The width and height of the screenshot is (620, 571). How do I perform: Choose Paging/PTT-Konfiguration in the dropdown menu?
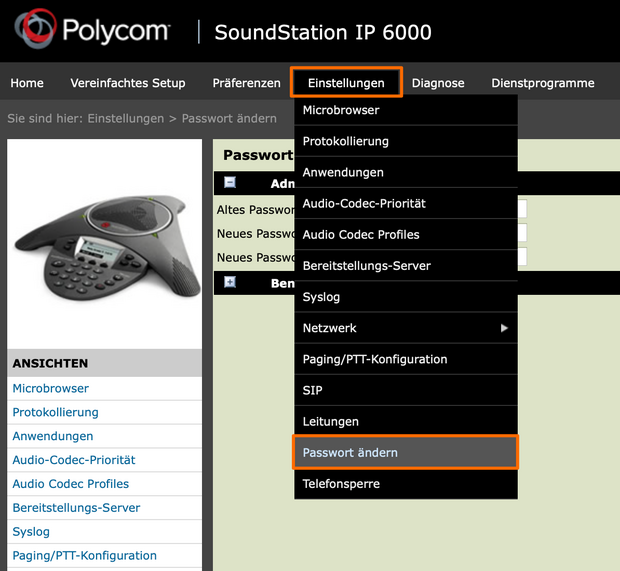click(x=375, y=359)
